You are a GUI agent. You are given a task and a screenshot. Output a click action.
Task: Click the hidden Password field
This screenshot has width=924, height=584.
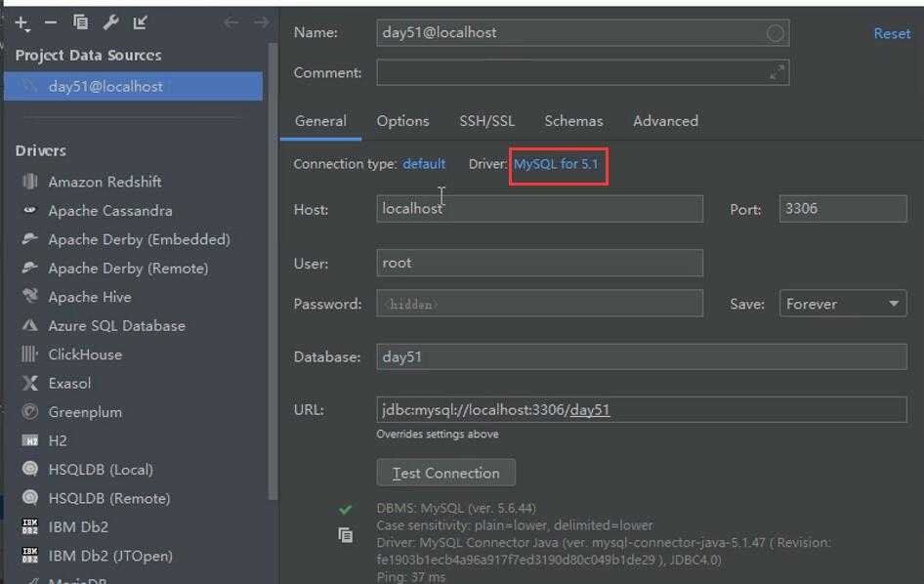540,304
